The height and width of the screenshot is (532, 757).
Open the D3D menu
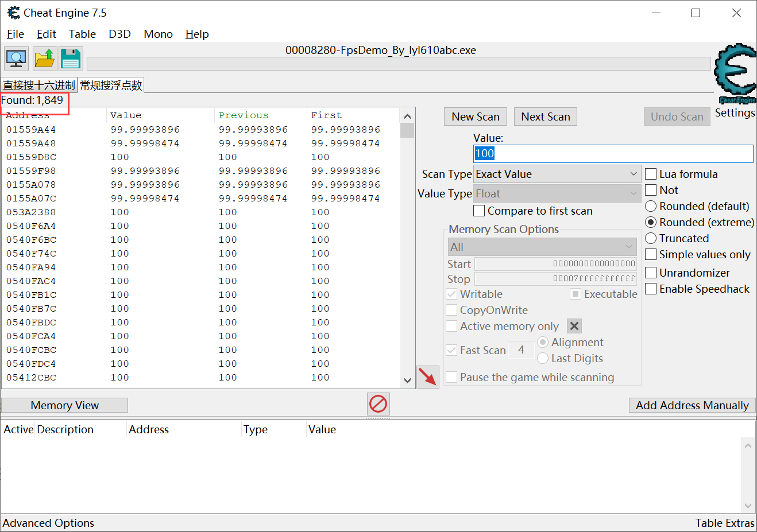119,34
